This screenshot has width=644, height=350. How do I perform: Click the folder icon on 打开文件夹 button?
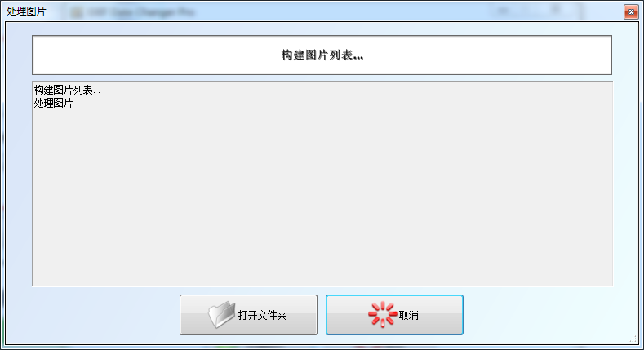(221, 315)
